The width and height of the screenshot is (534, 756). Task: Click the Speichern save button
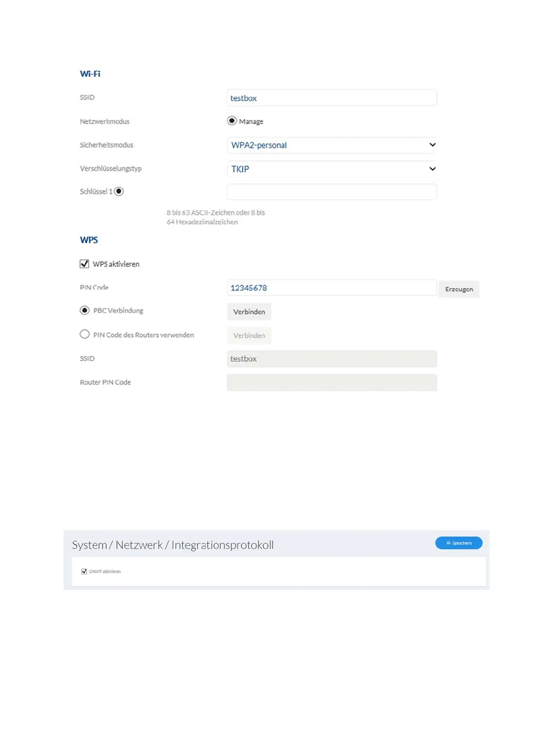tap(458, 543)
